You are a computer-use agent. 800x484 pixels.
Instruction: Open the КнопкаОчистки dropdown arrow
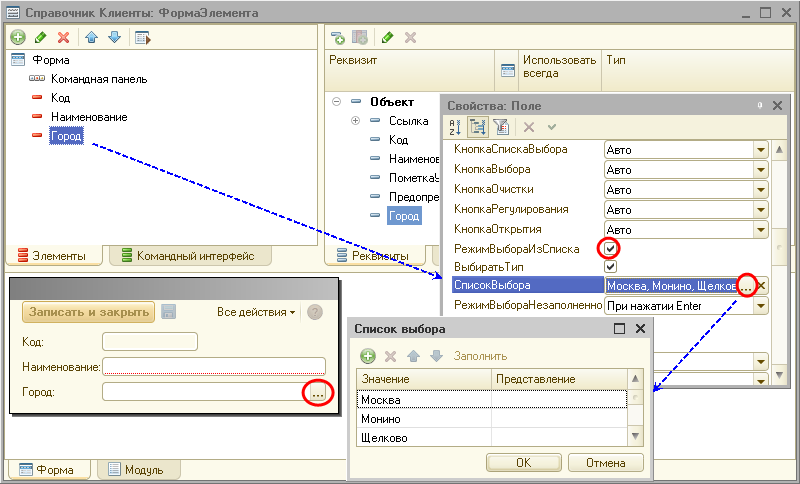coord(760,190)
